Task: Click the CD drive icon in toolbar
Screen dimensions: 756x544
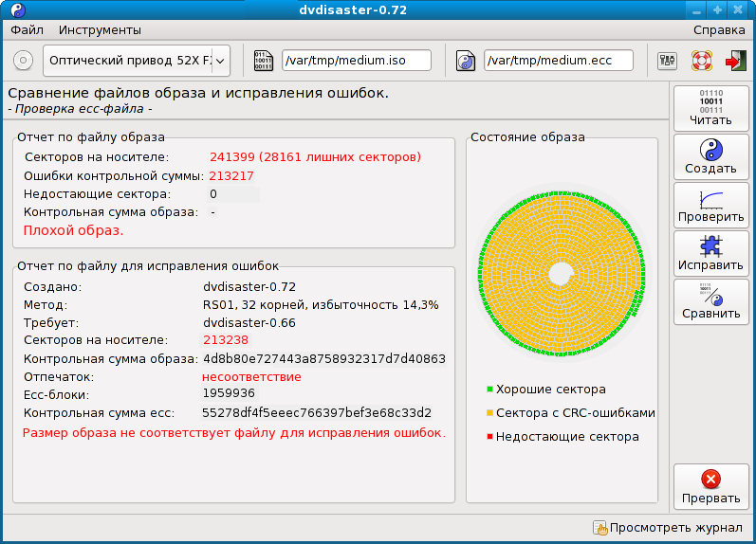Action: 23,61
